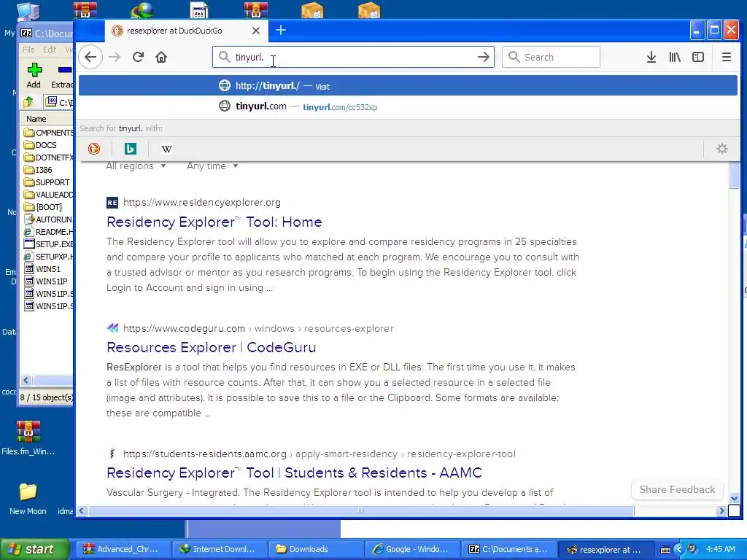
Task: Open search settings gear icon
Action: point(721,149)
